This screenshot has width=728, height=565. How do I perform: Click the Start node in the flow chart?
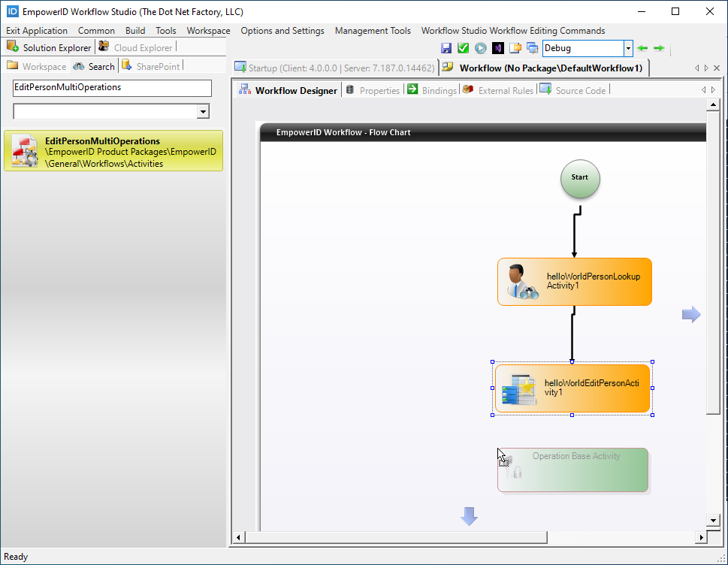[x=579, y=178]
